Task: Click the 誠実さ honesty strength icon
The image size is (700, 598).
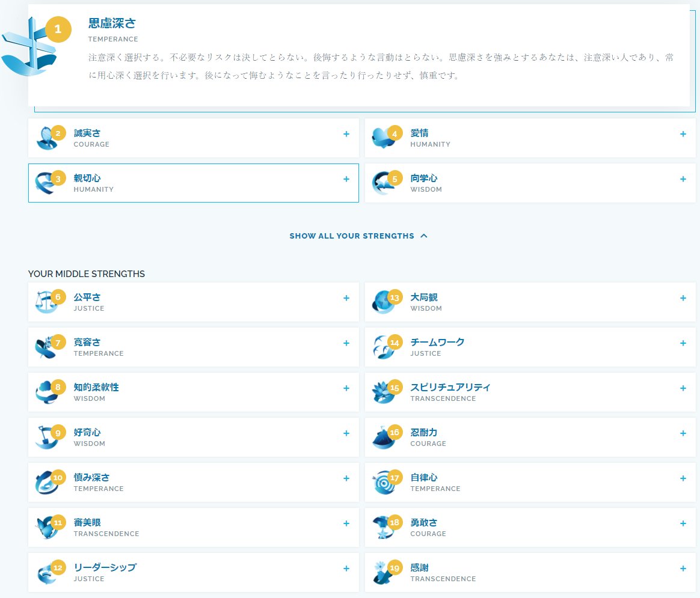Action: tap(49, 138)
